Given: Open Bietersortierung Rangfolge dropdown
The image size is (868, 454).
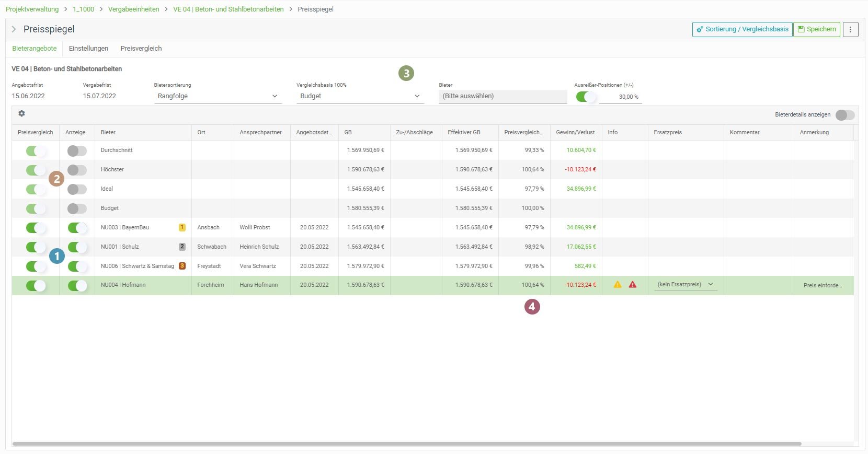Looking at the screenshot, I should (x=218, y=96).
